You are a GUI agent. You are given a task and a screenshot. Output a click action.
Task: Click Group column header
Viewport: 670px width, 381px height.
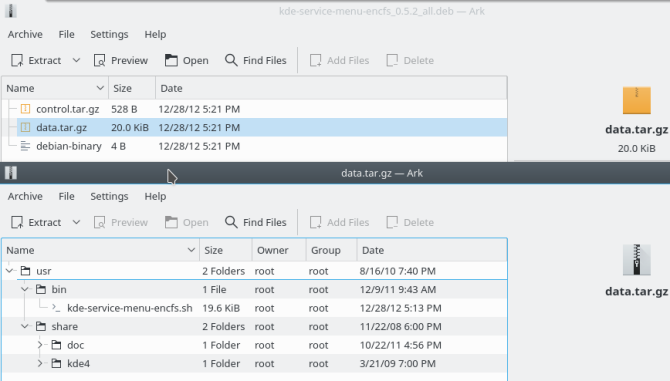[332, 250]
